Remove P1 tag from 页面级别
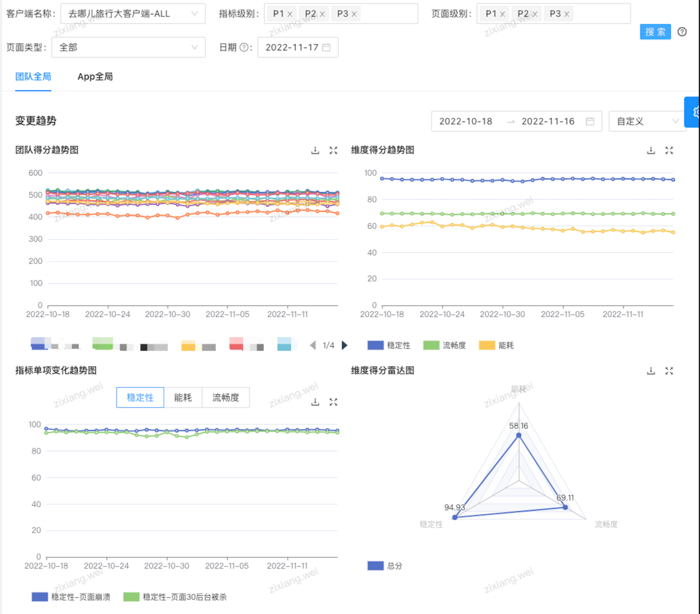The width and height of the screenshot is (700, 614). [x=502, y=14]
